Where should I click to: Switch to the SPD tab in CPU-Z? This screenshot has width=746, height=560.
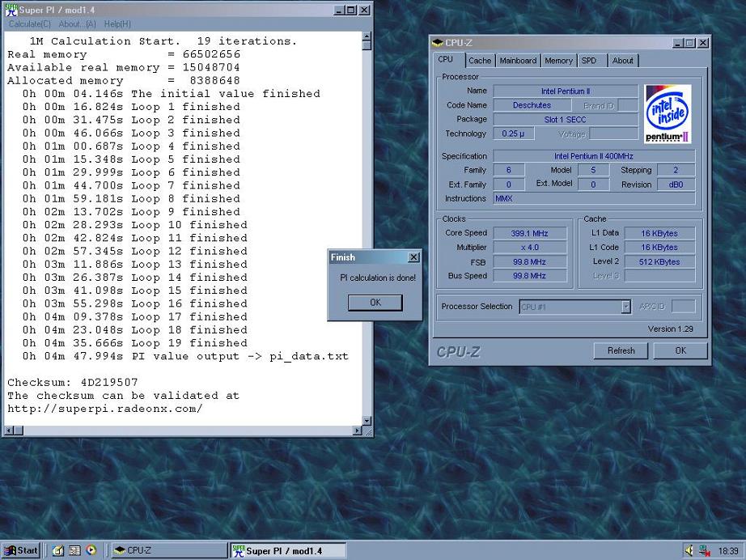coord(589,61)
